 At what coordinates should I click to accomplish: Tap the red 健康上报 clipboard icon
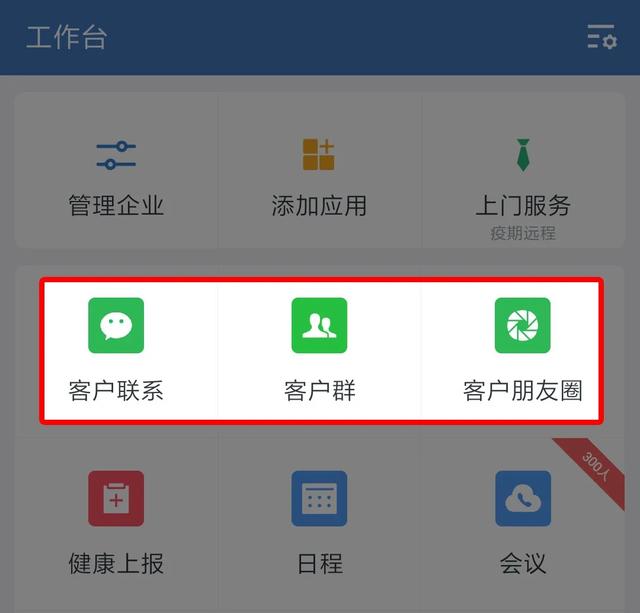(116, 498)
